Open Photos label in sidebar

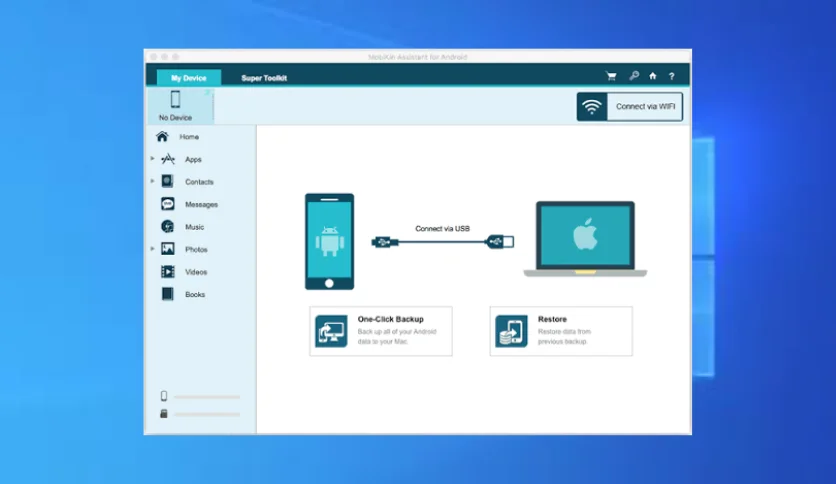(x=196, y=249)
